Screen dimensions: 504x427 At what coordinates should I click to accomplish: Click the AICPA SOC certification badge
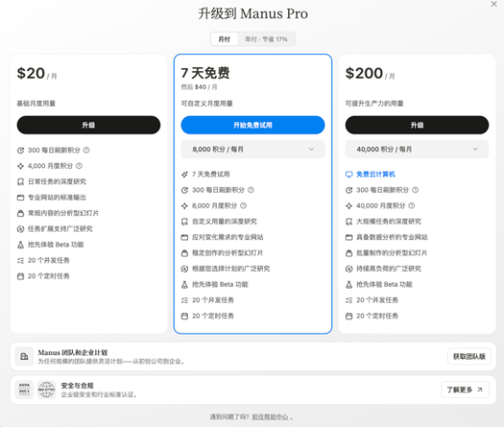(x=24, y=390)
